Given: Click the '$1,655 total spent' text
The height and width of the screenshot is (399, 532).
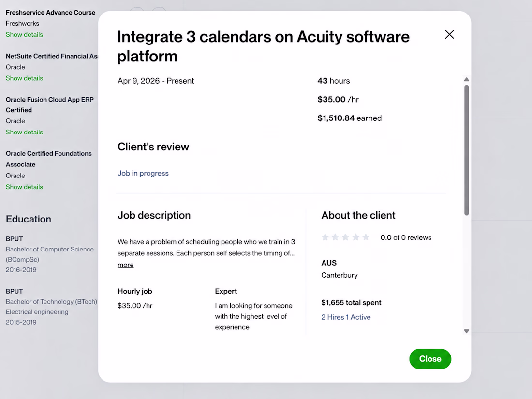Looking at the screenshot, I should pos(351,302).
